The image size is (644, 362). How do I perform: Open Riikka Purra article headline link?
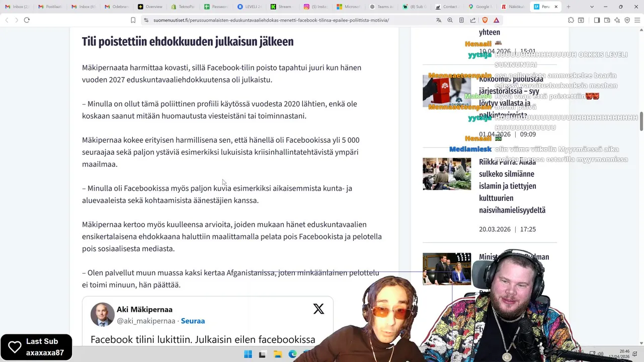[x=512, y=186]
